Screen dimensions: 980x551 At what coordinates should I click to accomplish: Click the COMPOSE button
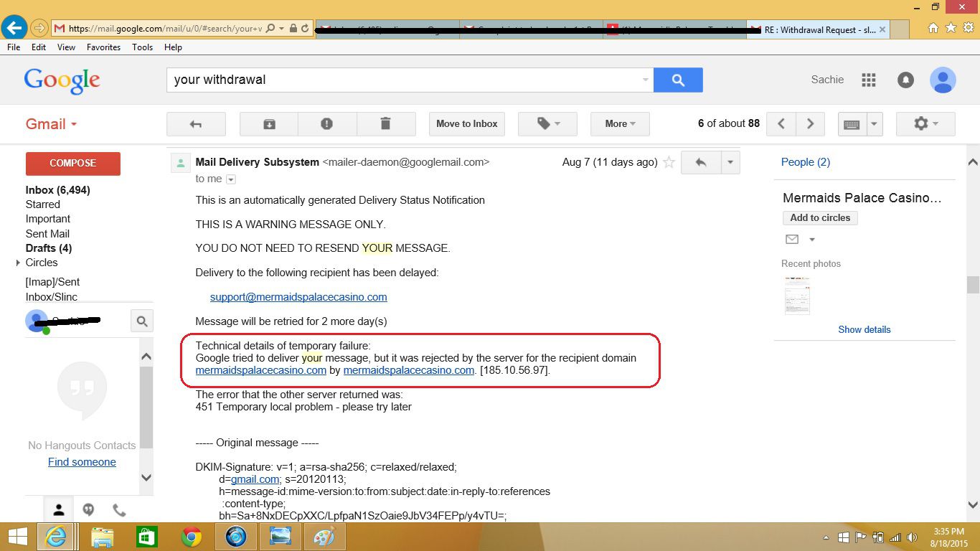[x=72, y=164]
